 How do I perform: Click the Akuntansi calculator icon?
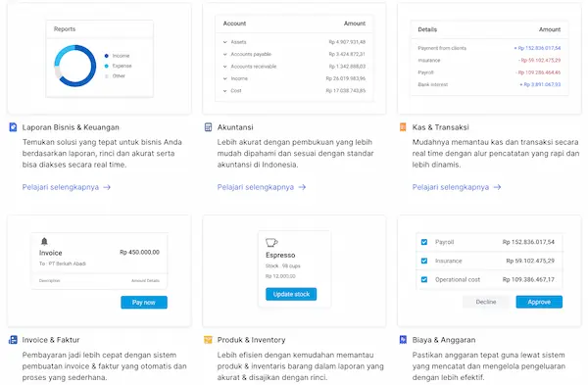click(x=208, y=127)
